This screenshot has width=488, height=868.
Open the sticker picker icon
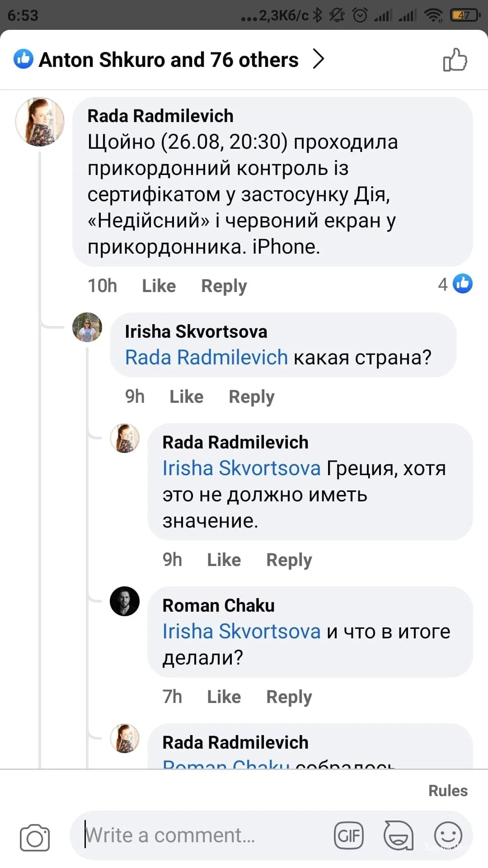tap(398, 835)
